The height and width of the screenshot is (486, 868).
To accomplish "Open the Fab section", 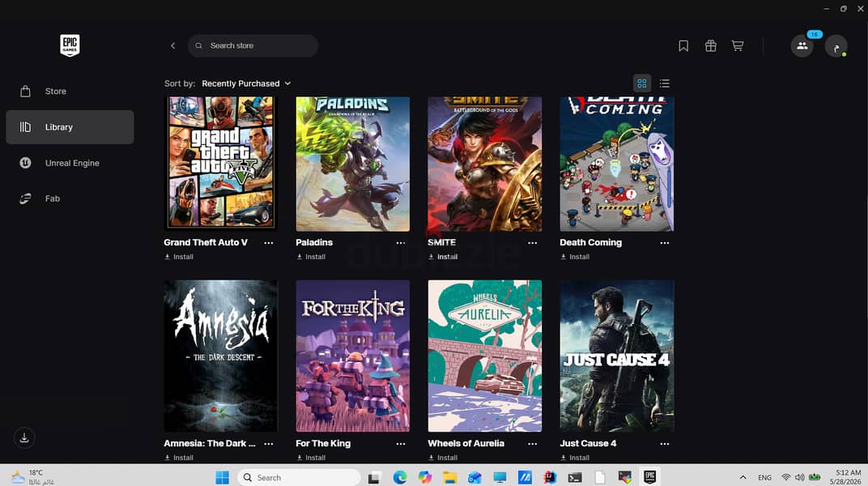I will point(70,198).
